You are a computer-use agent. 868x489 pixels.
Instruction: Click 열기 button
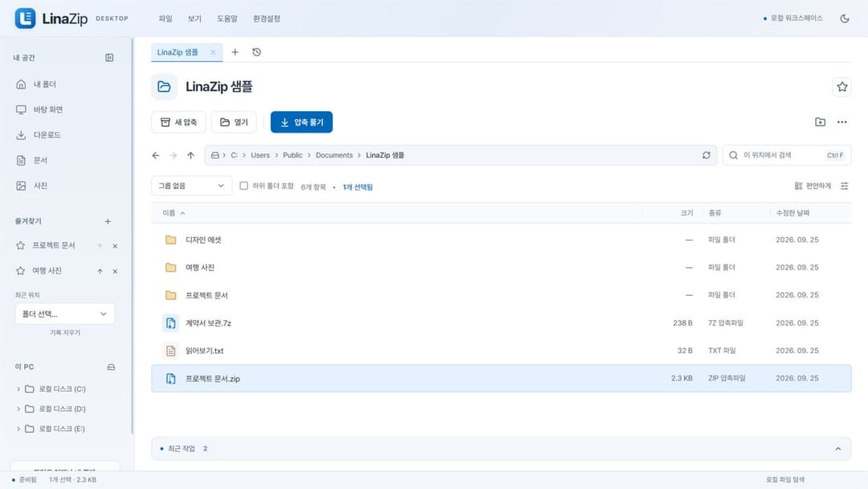234,122
